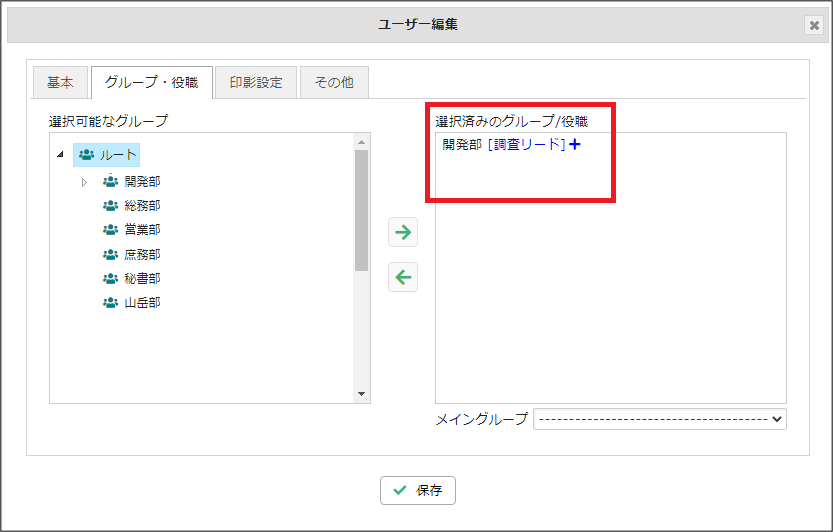Select 庶務部 in the group tree

pyautogui.click(x=142, y=255)
